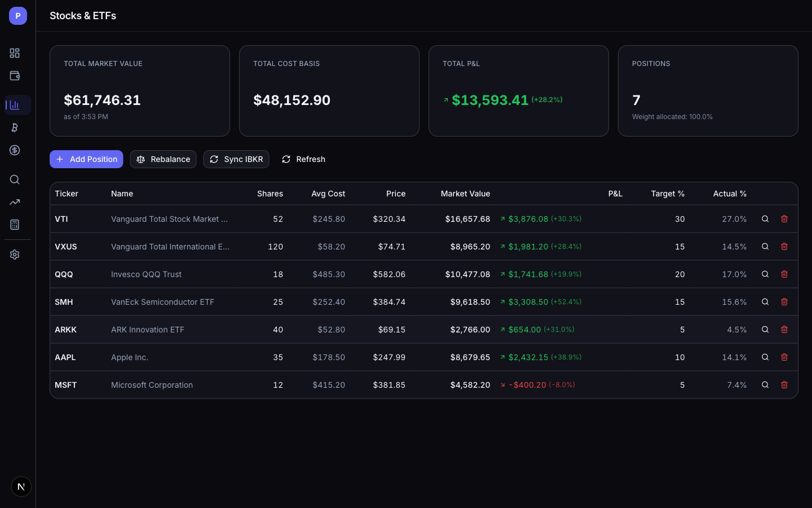Viewport: 812px width, 508px height.
Task: Inspect the MSFT position with magnifier icon
Action: click(x=765, y=385)
